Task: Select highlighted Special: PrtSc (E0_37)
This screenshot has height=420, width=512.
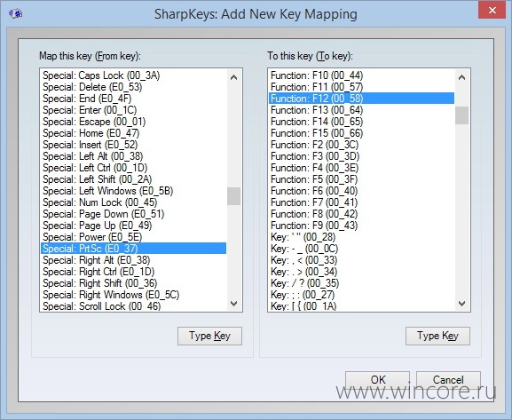Action: pyautogui.click(x=133, y=249)
